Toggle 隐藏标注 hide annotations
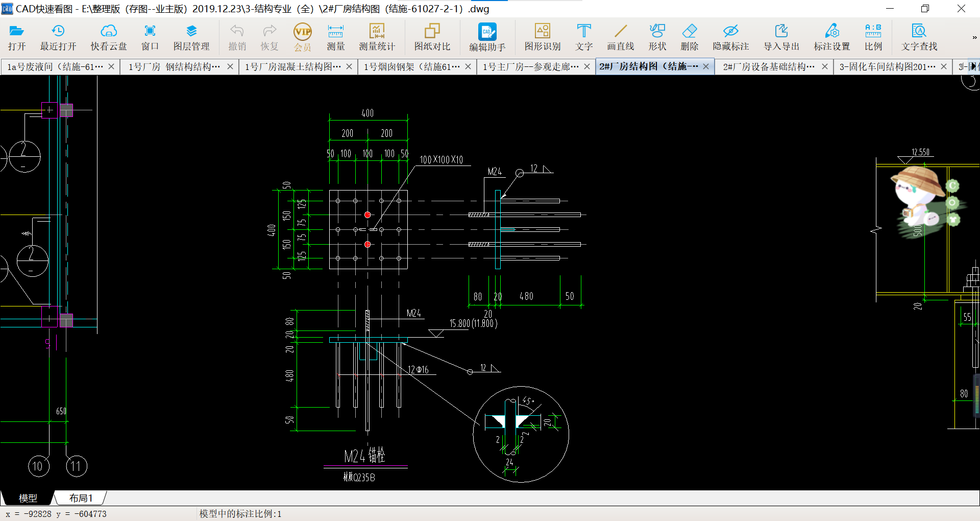The image size is (980, 521). point(731,37)
